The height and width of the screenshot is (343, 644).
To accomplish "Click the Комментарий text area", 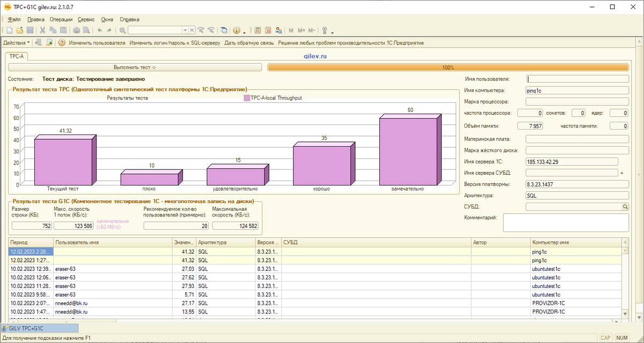I will point(566,222).
